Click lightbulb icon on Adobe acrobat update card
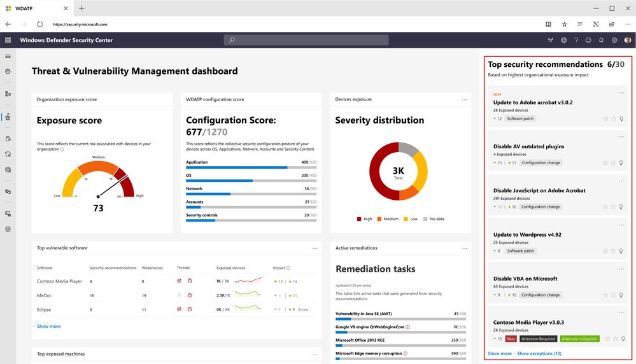 pos(621,119)
